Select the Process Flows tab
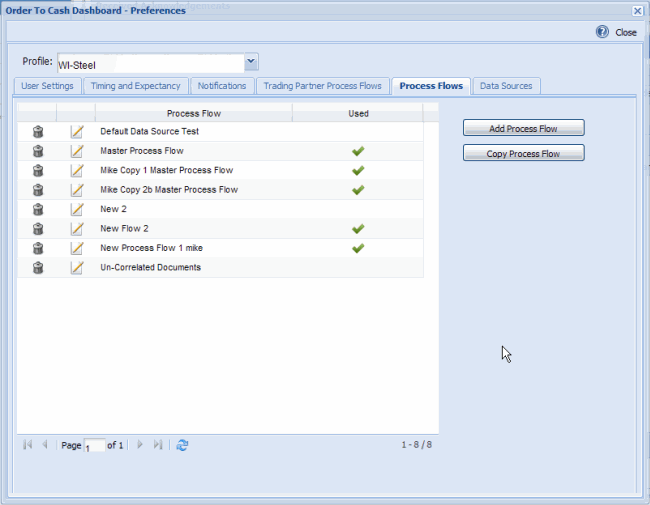Screen dimensions: 650x505 click(x=431, y=86)
